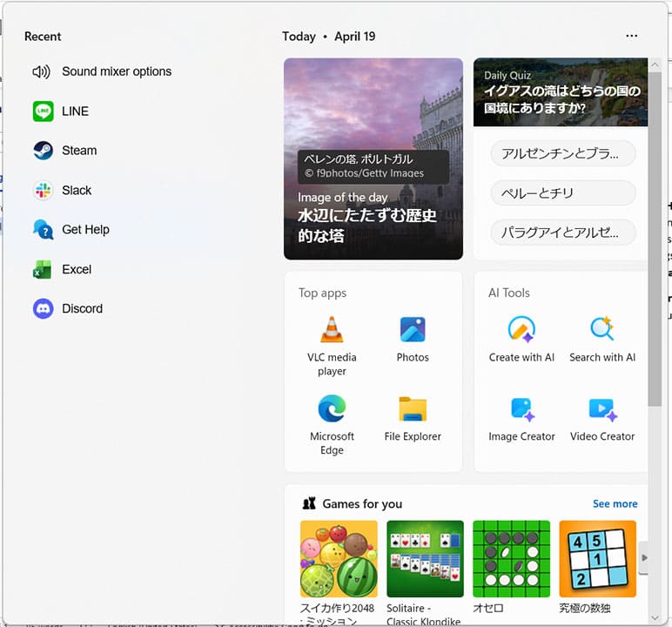Choose answer ペルーとチリ
672x627 pixels.
(562, 193)
